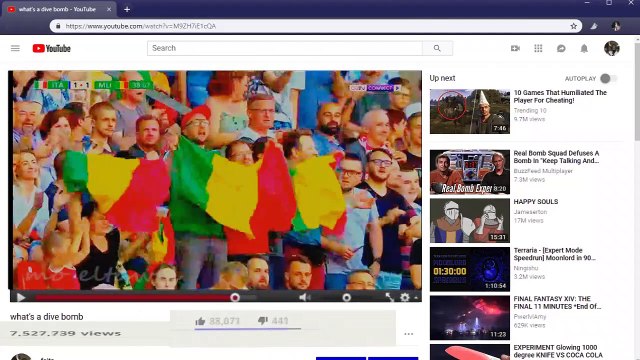Click the YouTube search input field
Image resolution: width=640 pixels, height=360 pixels.
[285, 48]
